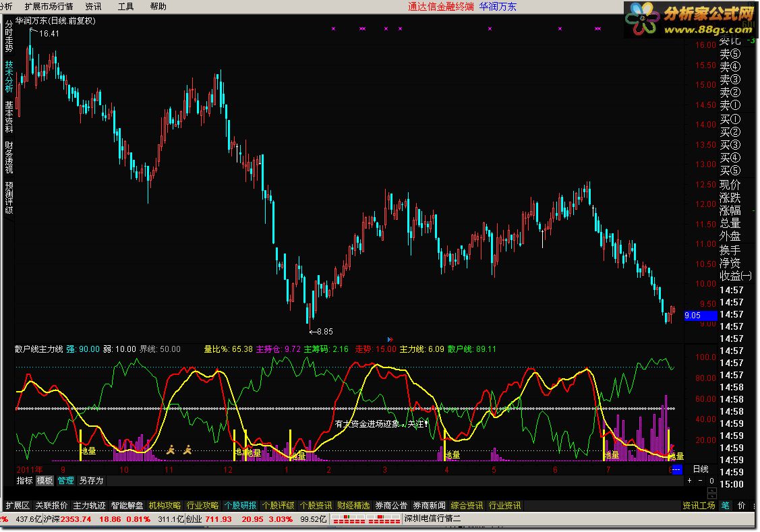Open the 日线 period selector
Viewport: 760px width, 532px height.
(701, 469)
